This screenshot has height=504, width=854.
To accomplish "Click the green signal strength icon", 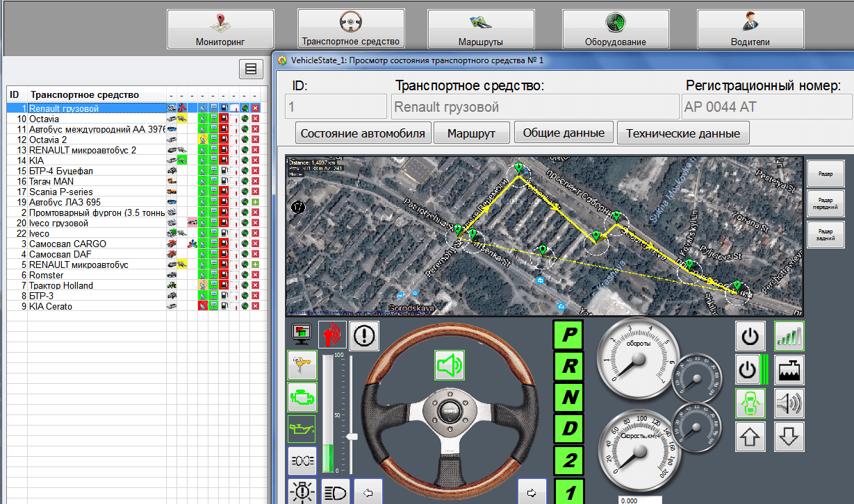I will click(789, 335).
